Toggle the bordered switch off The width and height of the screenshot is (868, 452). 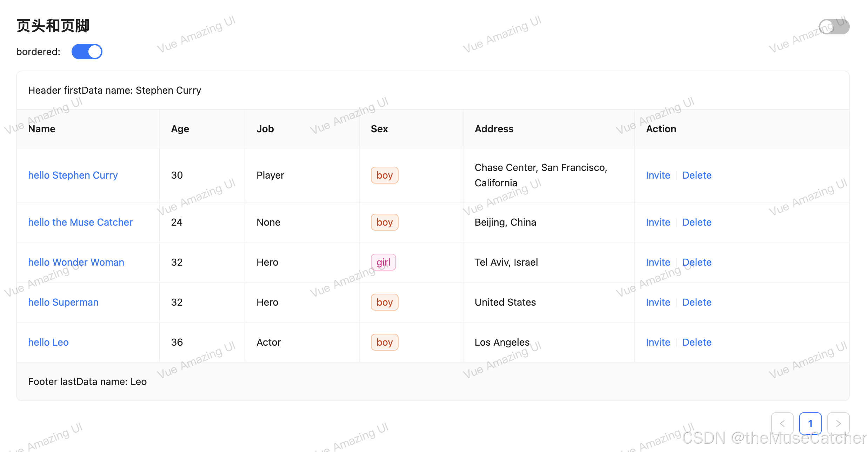87,52
